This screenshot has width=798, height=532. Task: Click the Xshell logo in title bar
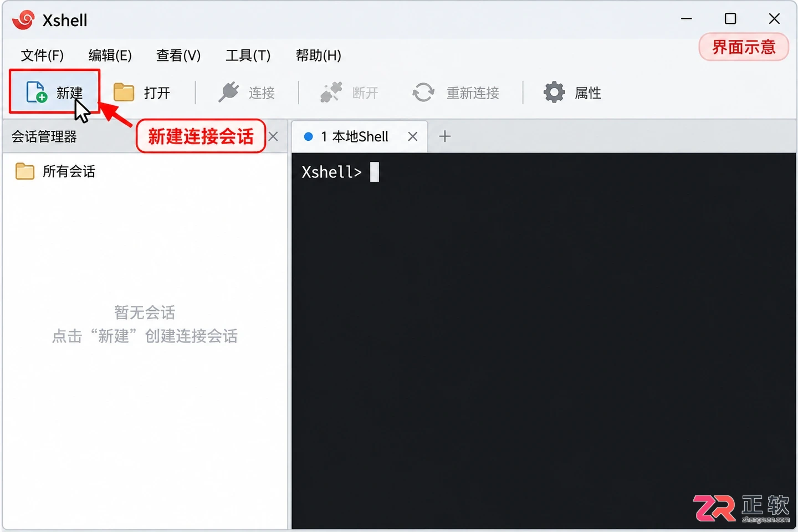pyautogui.click(x=23, y=20)
